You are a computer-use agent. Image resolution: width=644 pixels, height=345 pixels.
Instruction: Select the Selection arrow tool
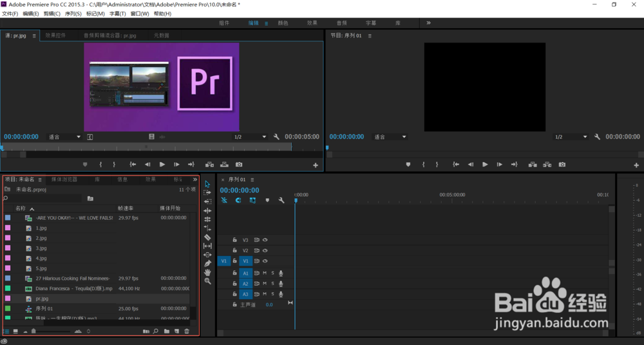click(207, 184)
